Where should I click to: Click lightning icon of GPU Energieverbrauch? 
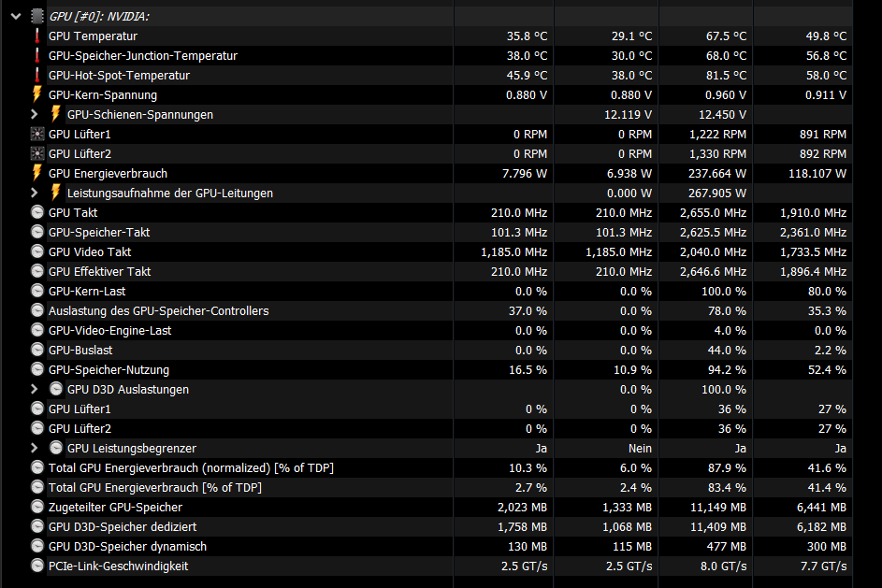[x=37, y=173]
